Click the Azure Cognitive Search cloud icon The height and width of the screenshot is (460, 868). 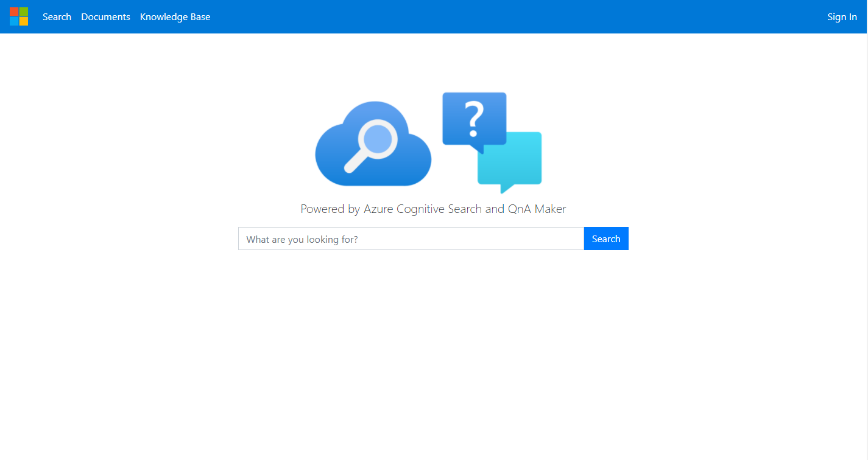click(373, 144)
